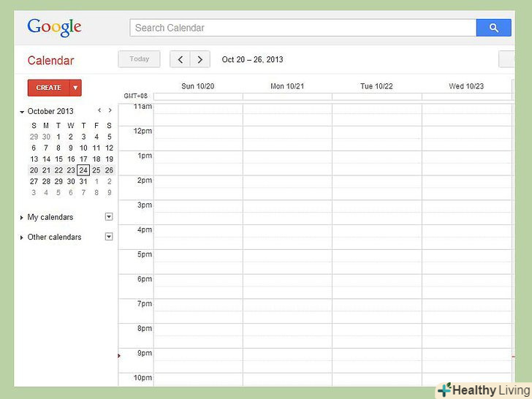
Task: Click the Today button
Action: pos(139,59)
